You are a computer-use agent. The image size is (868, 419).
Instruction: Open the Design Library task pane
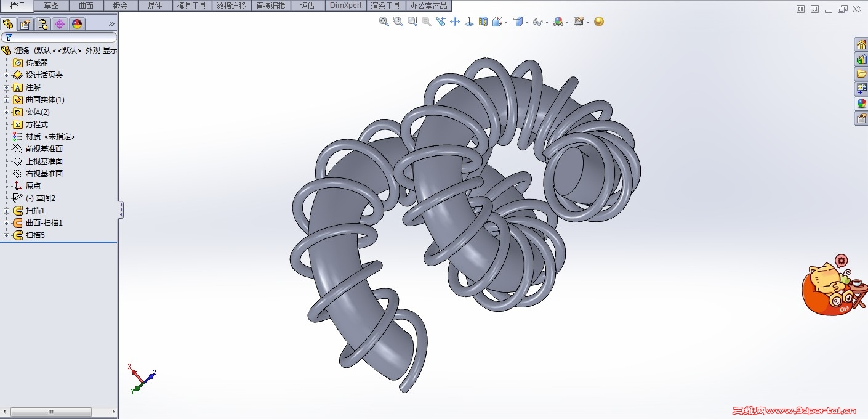pyautogui.click(x=861, y=59)
